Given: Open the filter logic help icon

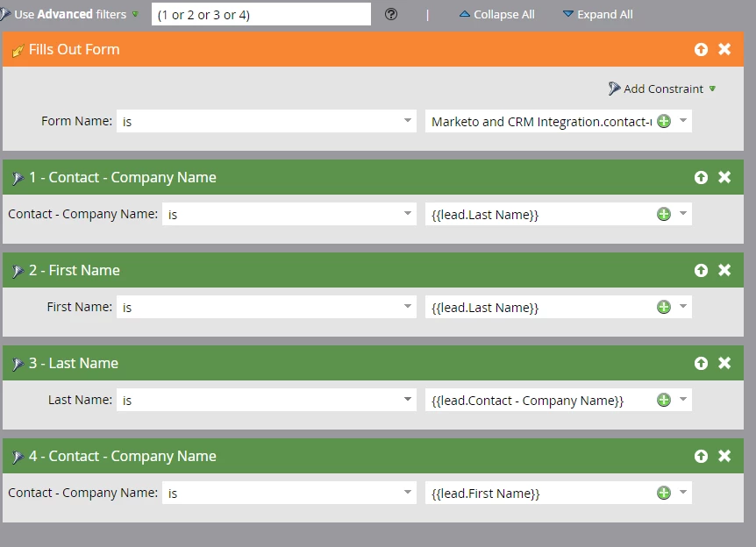Looking at the screenshot, I should pyautogui.click(x=391, y=14).
